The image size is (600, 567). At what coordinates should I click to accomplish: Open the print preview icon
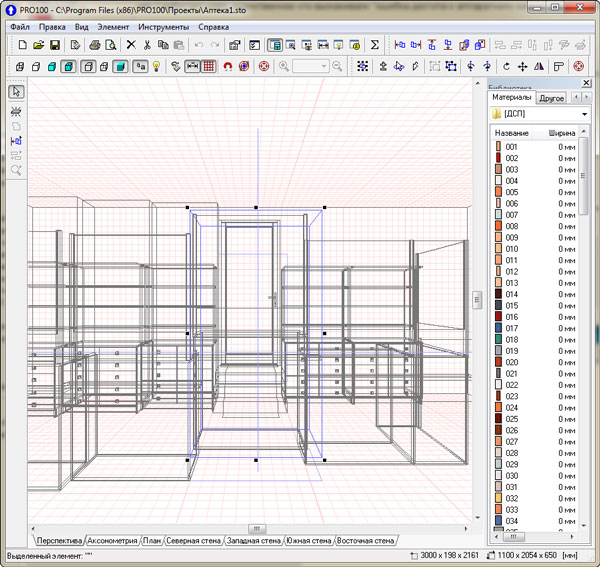[x=111, y=45]
